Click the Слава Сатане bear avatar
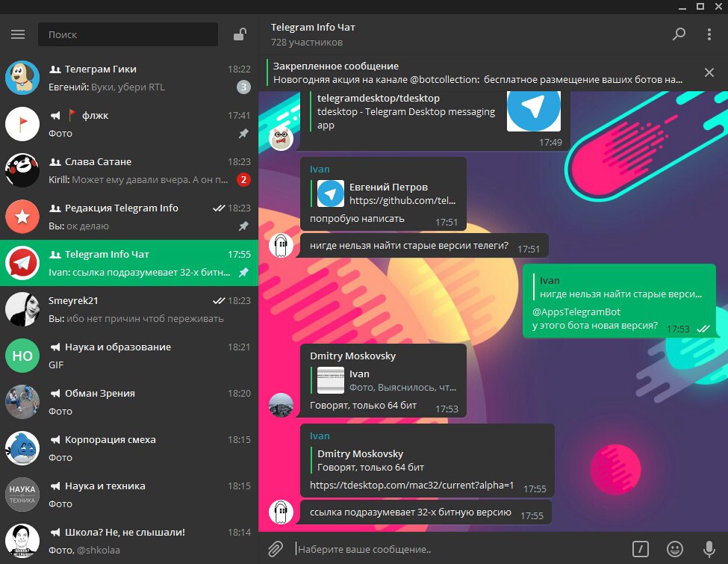Screen dimensions: 728x564 coord(22,170)
